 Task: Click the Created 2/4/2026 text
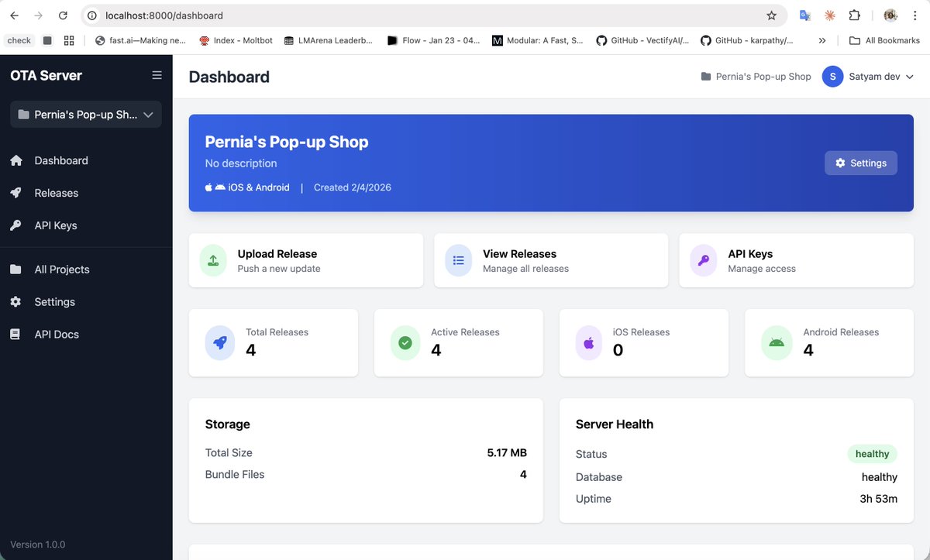[x=353, y=187]
